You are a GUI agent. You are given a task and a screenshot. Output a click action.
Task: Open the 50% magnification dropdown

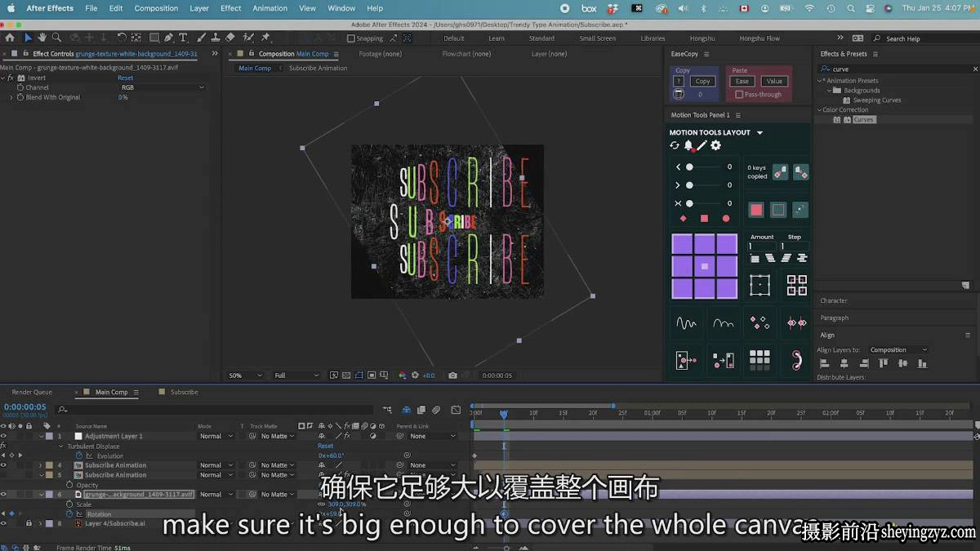coord(245,375)
